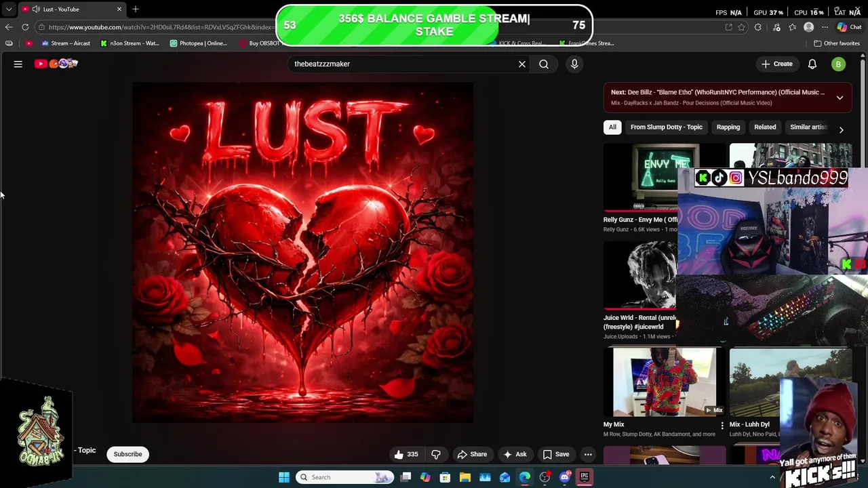Open more actions ellipsis under video
Image resolution: width=868 pixels, height=488 pixels.
pos(588,454)
